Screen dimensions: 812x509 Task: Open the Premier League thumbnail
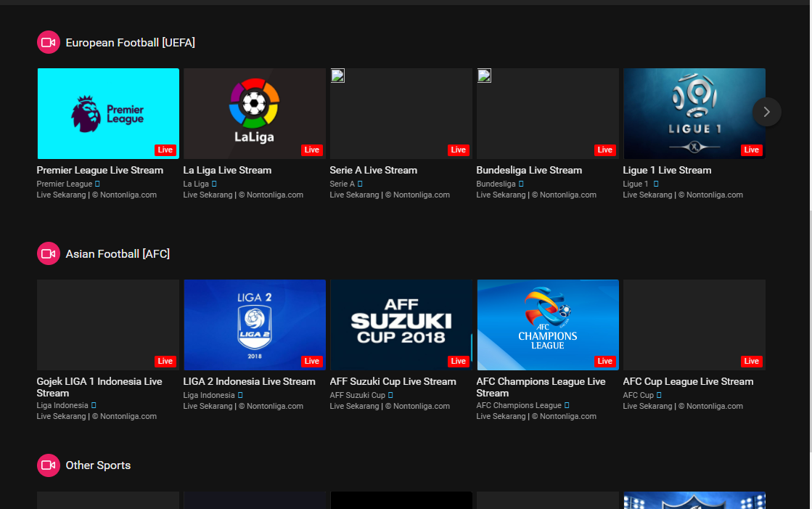(108, 113)
